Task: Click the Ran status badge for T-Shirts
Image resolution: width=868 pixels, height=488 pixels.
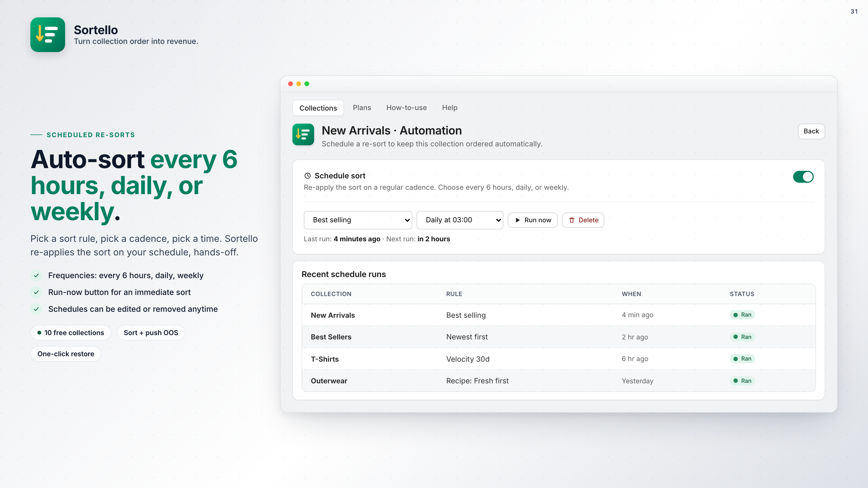Action: pos(742,359)
